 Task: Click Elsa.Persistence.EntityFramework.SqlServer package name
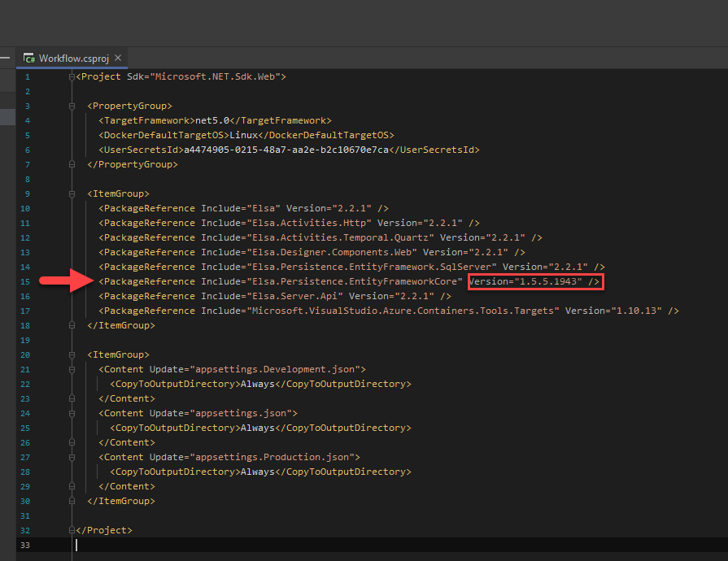point(372,267)
